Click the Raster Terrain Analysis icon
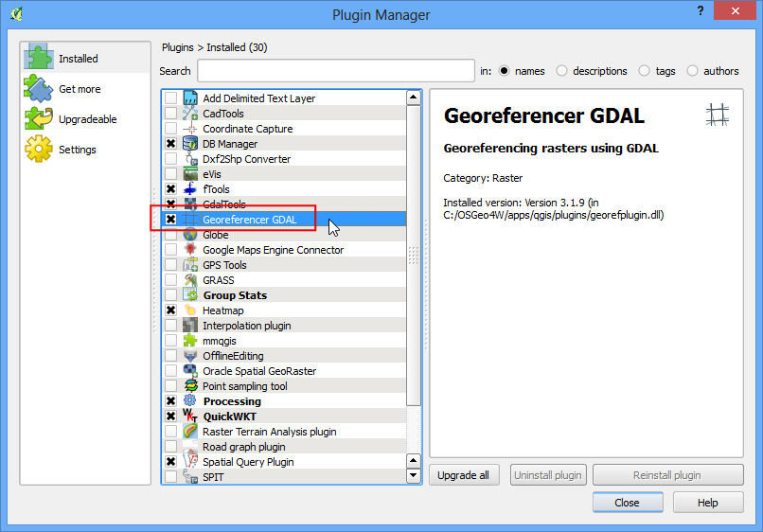Viewport: 763px width, 532px height. tap(189, 432)
